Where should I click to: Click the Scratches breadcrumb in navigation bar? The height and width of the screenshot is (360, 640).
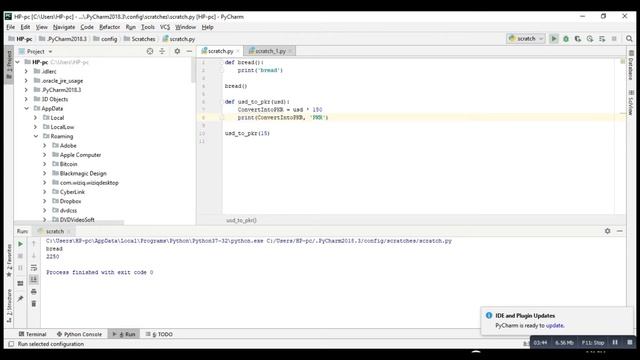coord(140,39)
